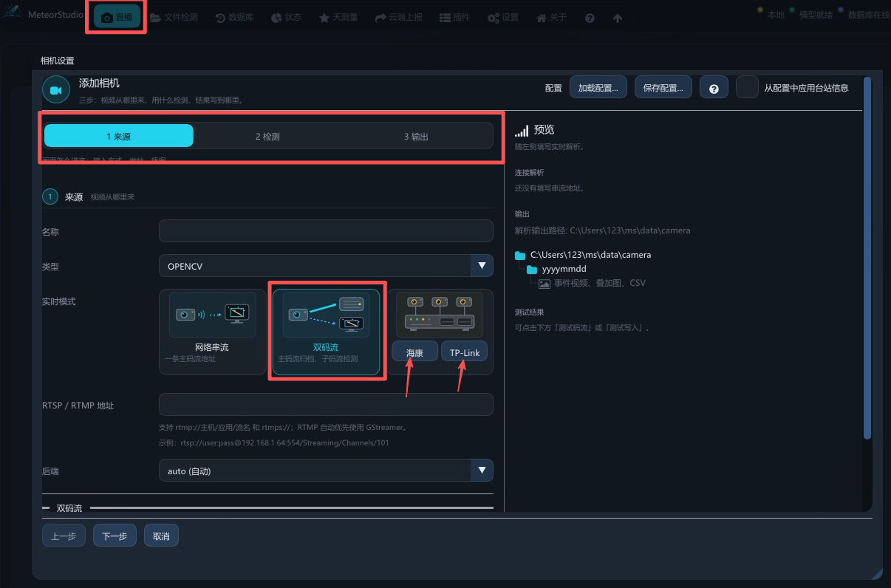This screenshot has height=588, width=891.
Task: Choose the 海康 preset button
Action: click(415, 352)
